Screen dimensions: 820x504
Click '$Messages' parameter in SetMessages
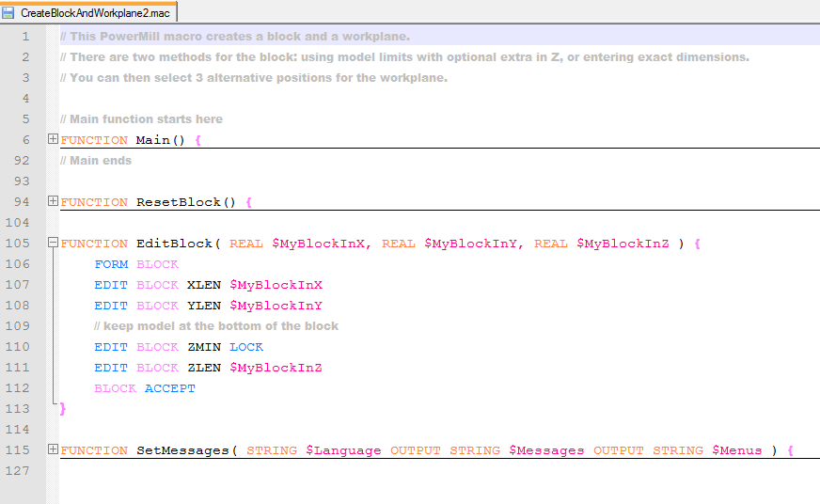pos(546,450)
